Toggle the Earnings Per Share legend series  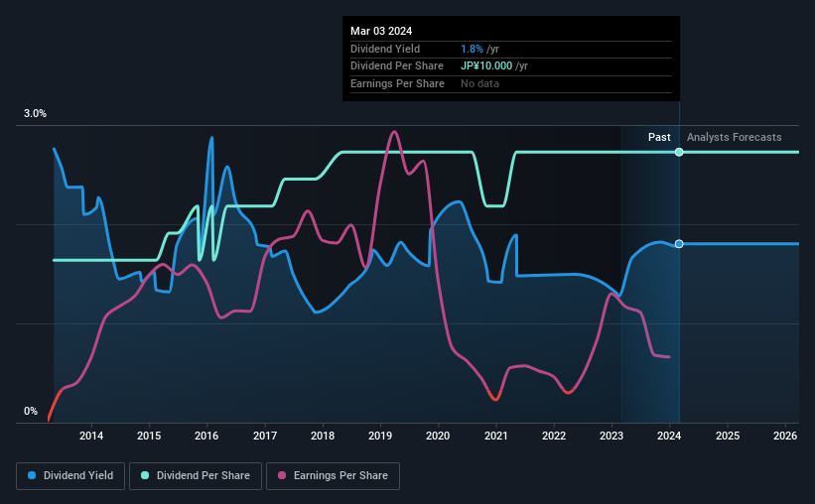333,476
